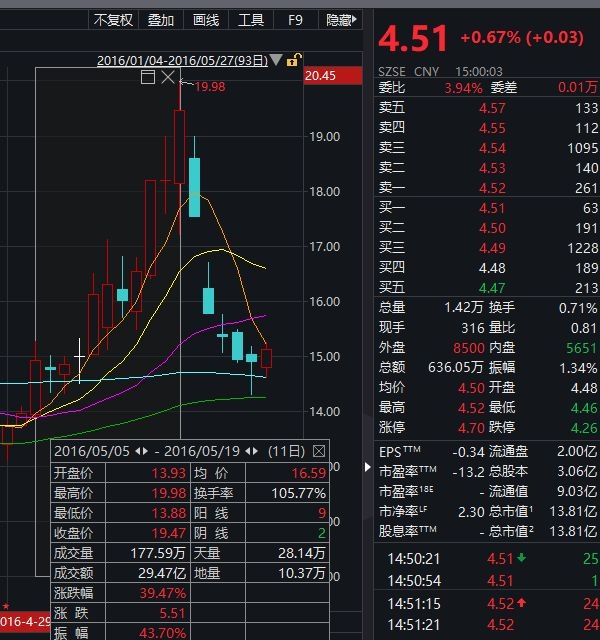Toggle the yellow lock icon beside date range

293,60
